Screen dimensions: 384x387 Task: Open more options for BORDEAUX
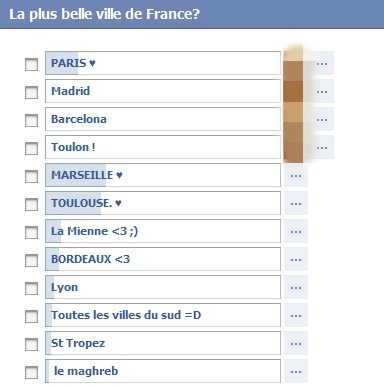tap(296, 259)
